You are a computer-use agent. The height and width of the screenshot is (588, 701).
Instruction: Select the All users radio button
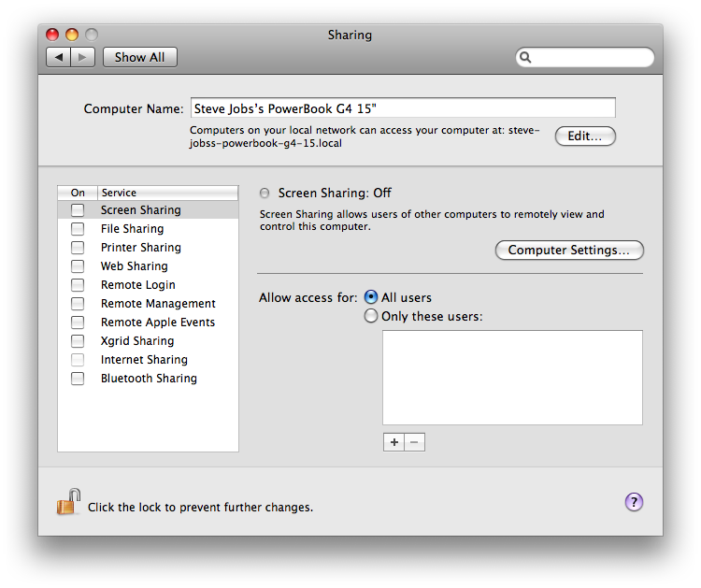371,297
